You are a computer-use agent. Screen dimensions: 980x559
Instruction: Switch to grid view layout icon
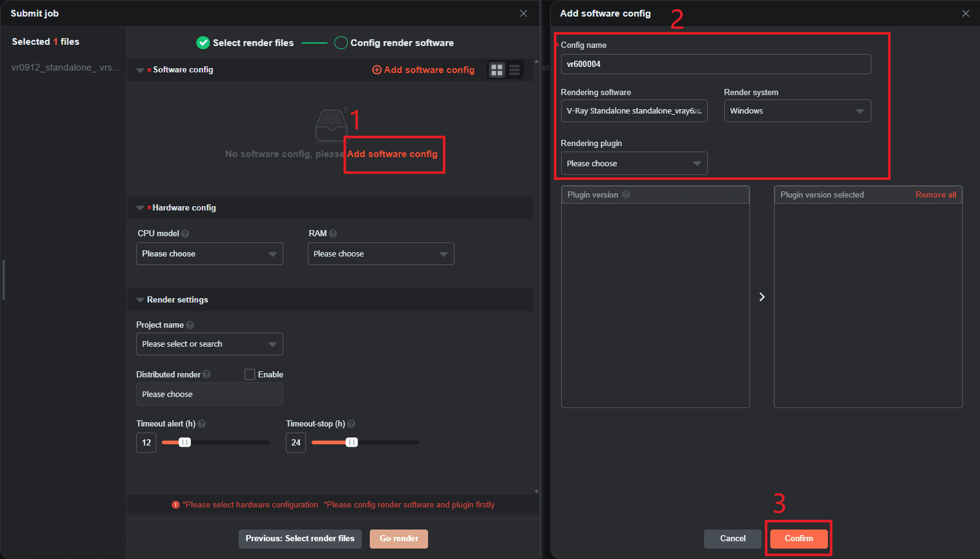(497, 70)
